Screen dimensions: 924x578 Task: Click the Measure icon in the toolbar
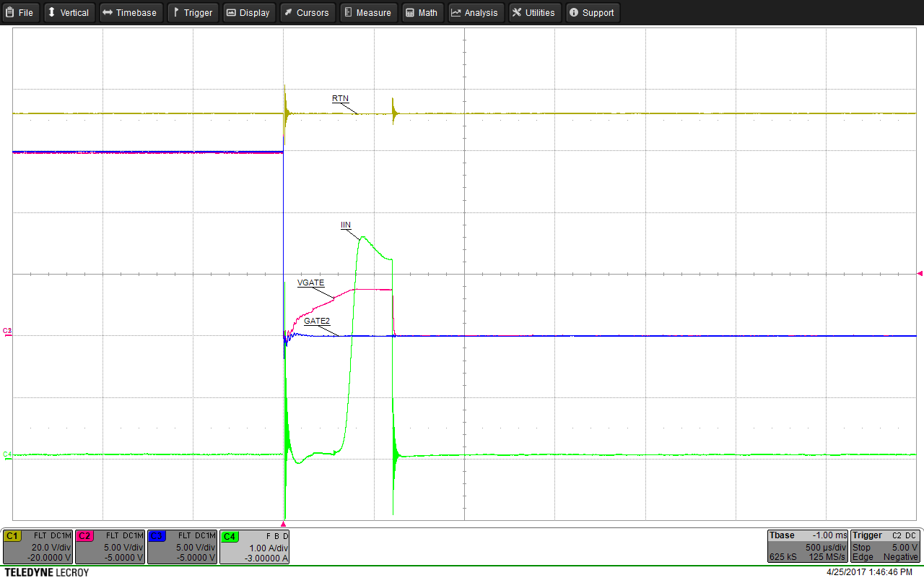pyautogui.click(x=348, y=12)
